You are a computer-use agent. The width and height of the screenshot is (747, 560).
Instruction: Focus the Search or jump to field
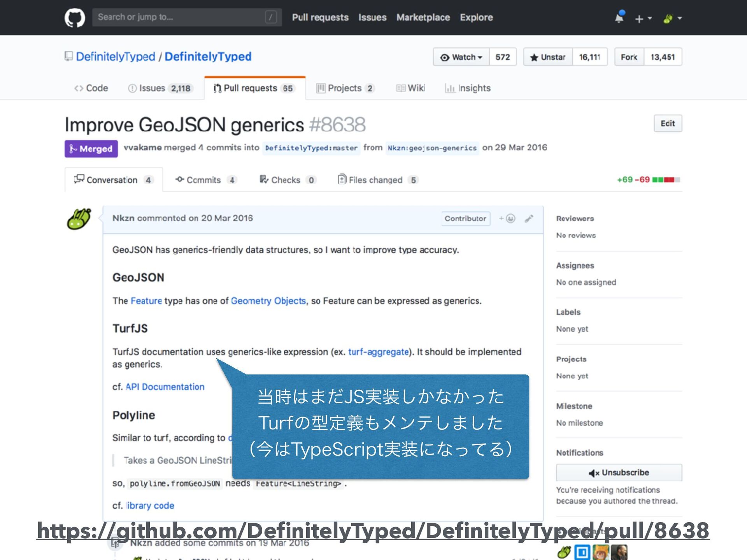[x=187, y=17]
